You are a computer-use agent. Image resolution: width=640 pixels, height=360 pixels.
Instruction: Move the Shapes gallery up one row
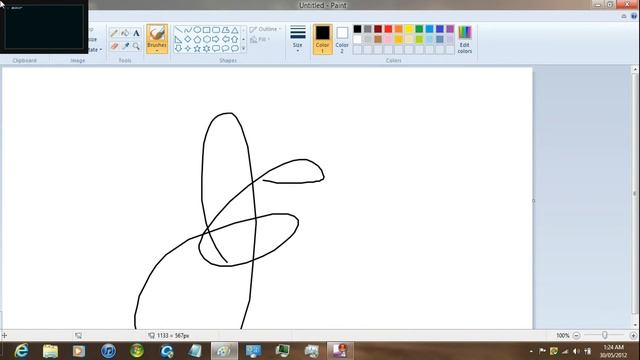point(244,30)
